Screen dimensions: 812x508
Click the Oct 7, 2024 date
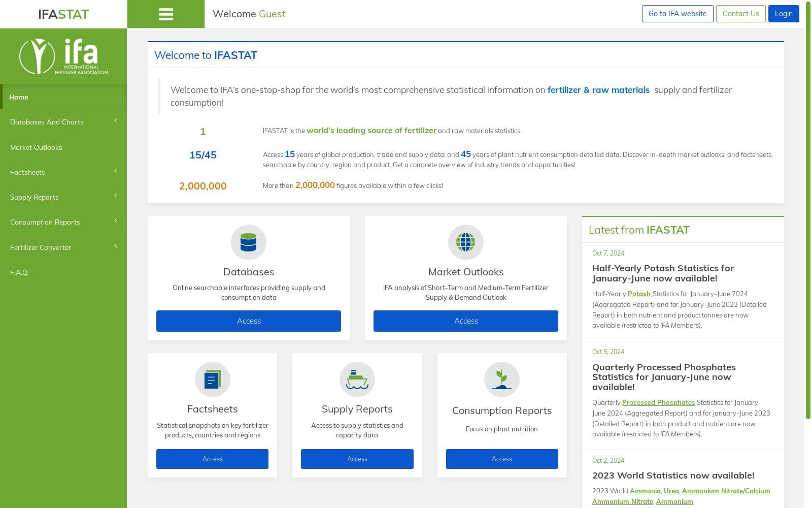click(608, 253)
